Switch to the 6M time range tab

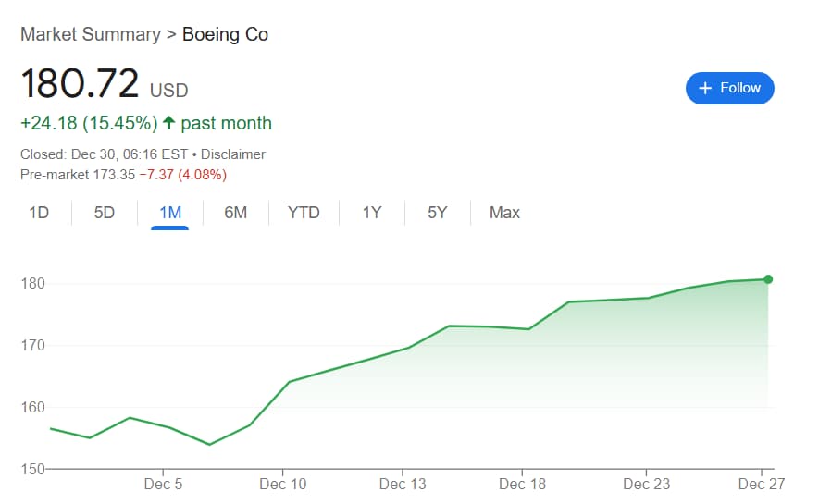tap(236, 213)
